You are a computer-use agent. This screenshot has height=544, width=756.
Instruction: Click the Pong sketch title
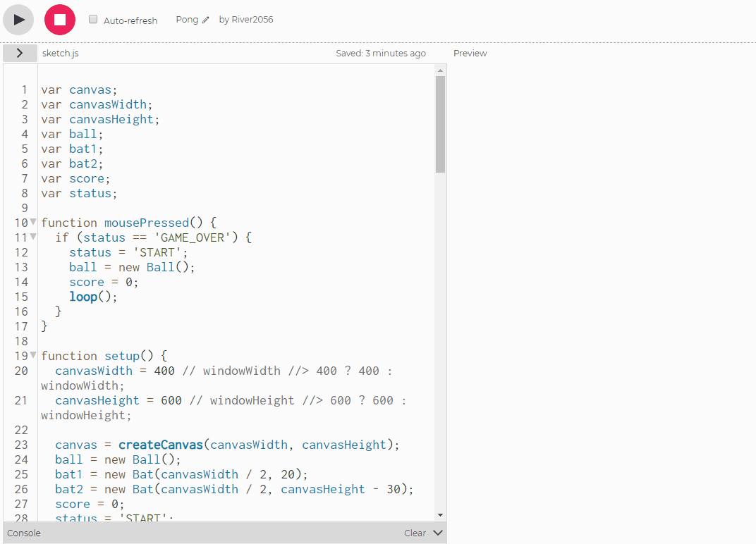(187, 19)
